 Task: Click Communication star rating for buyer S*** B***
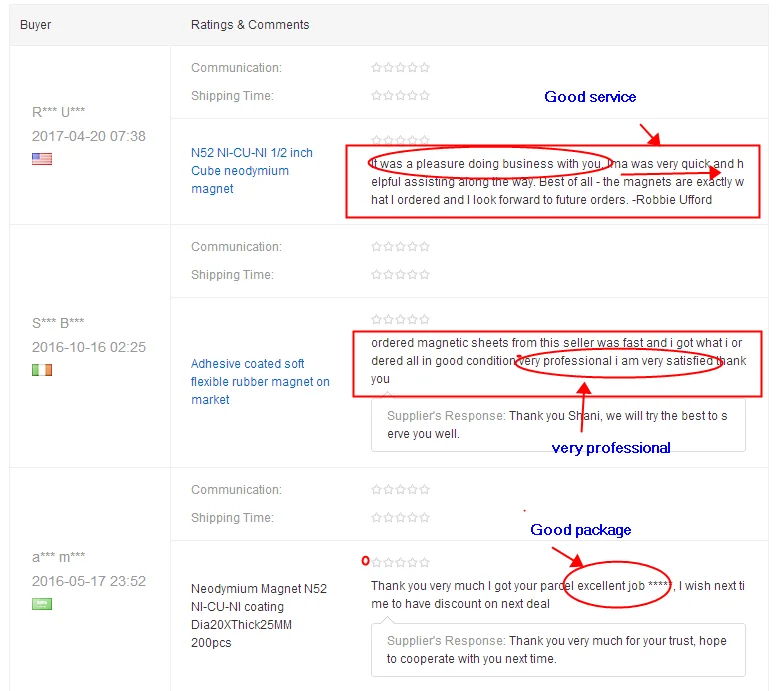pos(400,247)
